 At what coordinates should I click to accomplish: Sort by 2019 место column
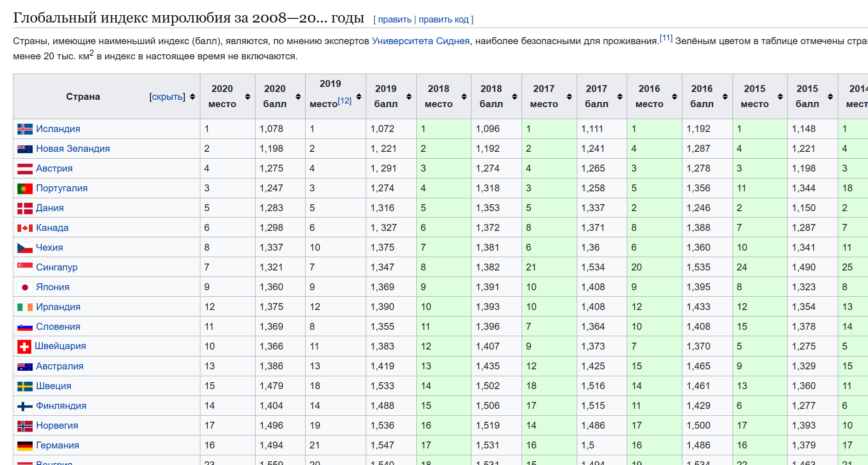pyautogui.click(x=359, y=97)
